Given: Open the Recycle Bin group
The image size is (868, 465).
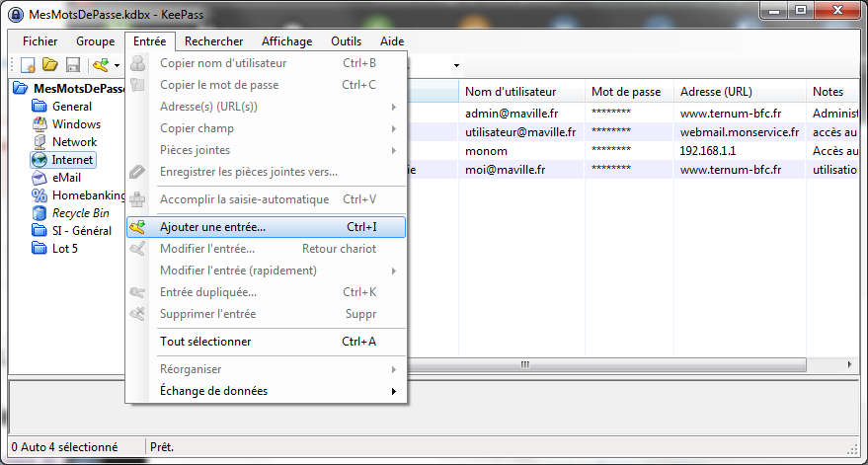Looking at the screenshot, I should pos(80,213).
